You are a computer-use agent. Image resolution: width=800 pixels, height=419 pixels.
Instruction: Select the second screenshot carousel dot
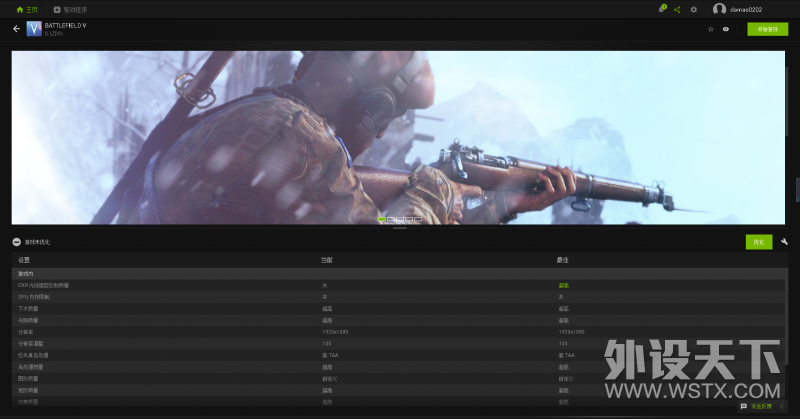tap(391, 219)
